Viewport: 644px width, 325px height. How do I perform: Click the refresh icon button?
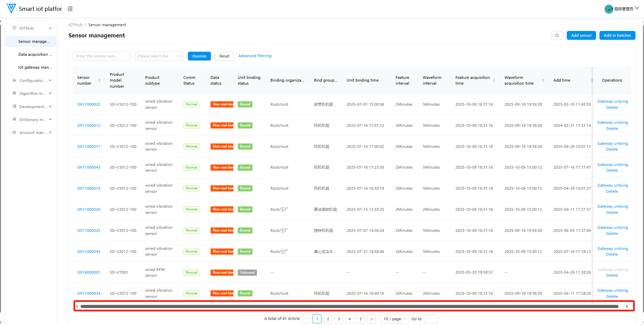557,35
